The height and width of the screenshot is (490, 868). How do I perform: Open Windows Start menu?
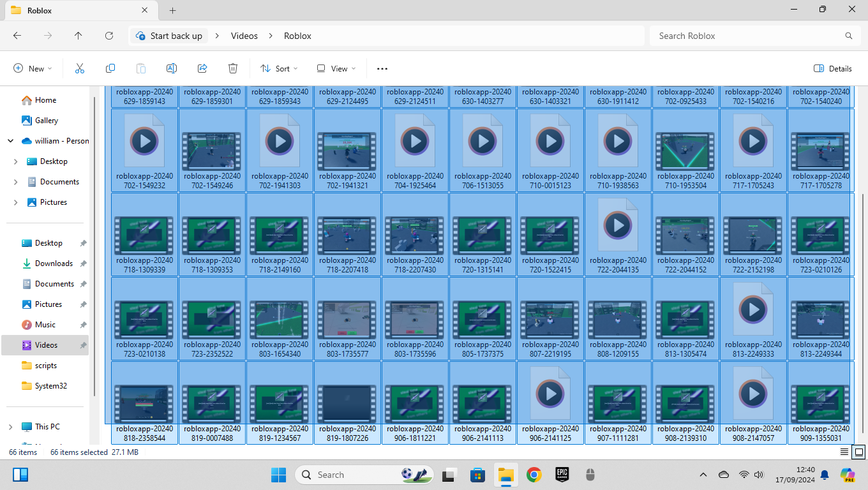pos(278,475)
